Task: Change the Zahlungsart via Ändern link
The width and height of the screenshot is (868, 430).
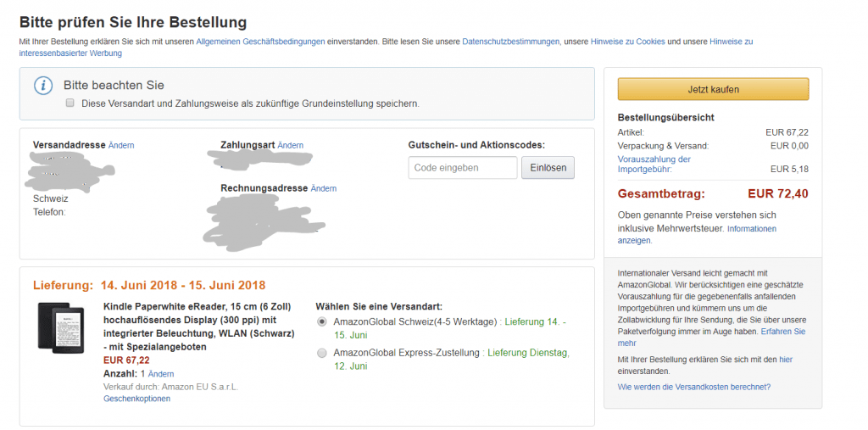Action: point(290,146)
